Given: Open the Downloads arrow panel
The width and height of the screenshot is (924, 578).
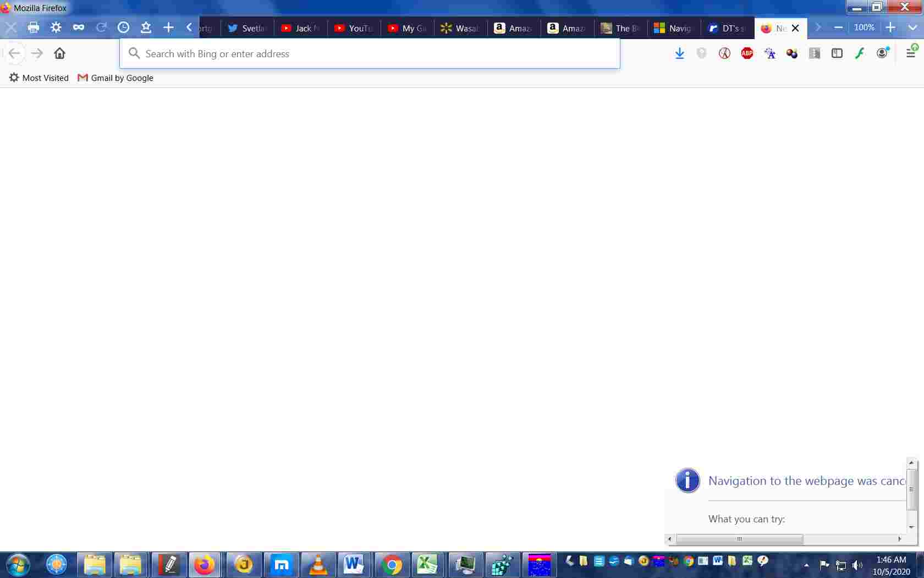Looking at the screenshot, I should tap(680, 53).
